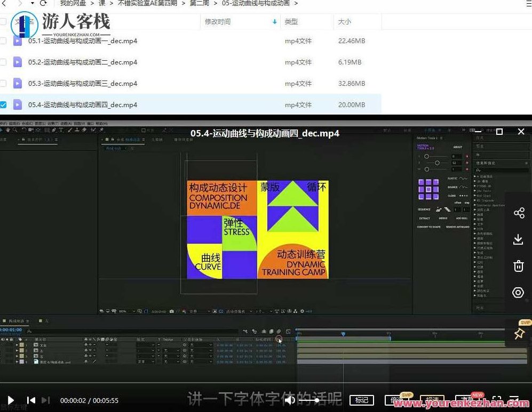This screenshot has height=412, width=532.
Task: Click the share icon in the right sidebar
Action: pos(519,213)
